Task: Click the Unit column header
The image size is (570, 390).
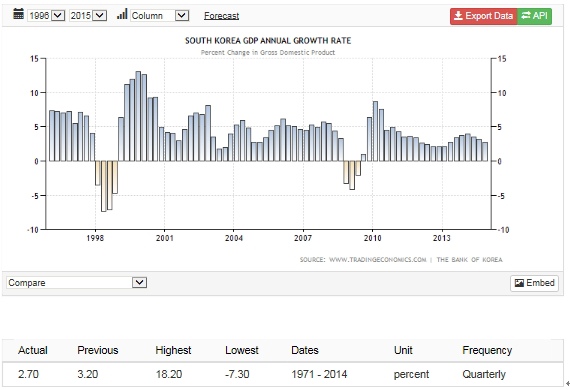Action: (403, 350)
